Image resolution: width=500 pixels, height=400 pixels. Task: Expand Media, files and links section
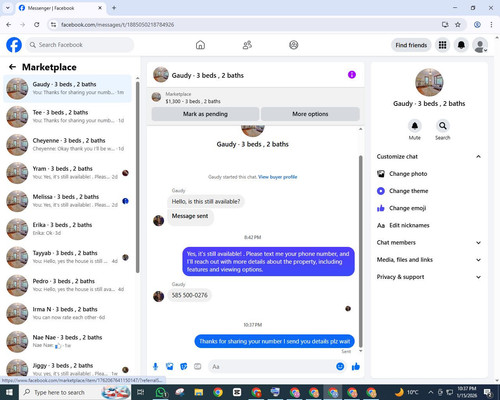click(478, 260)
